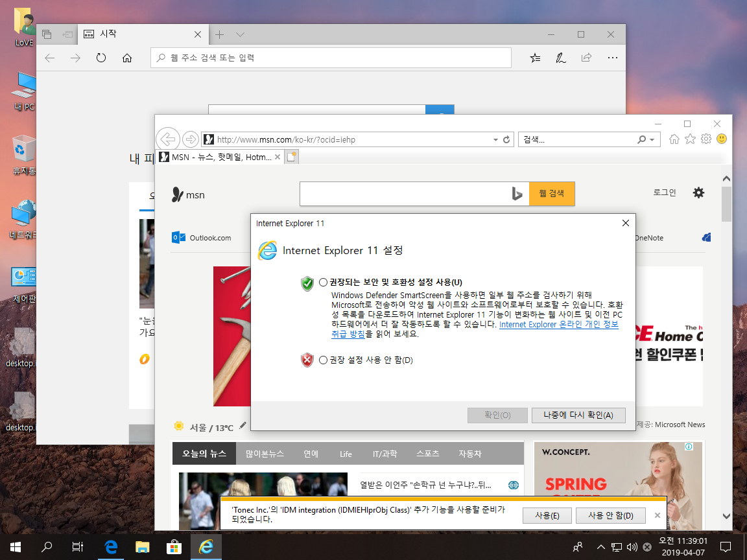Click 나중에 다시 확인(A) button

578,415
